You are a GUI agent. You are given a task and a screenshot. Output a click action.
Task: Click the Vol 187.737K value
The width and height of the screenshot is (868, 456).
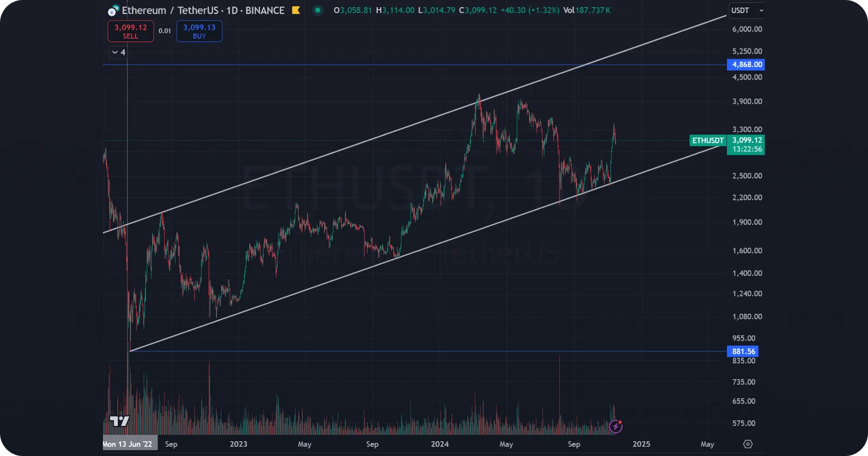click(x=586, y=10)
